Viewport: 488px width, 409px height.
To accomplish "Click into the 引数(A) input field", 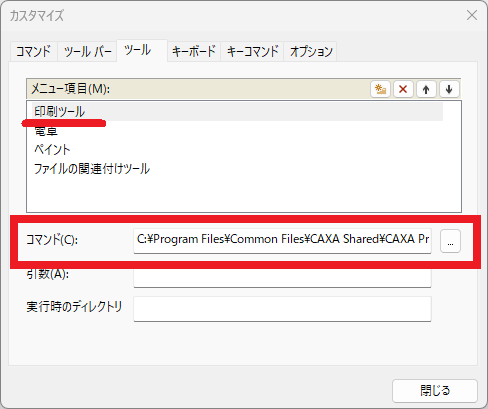I will (x=282, y=277).
